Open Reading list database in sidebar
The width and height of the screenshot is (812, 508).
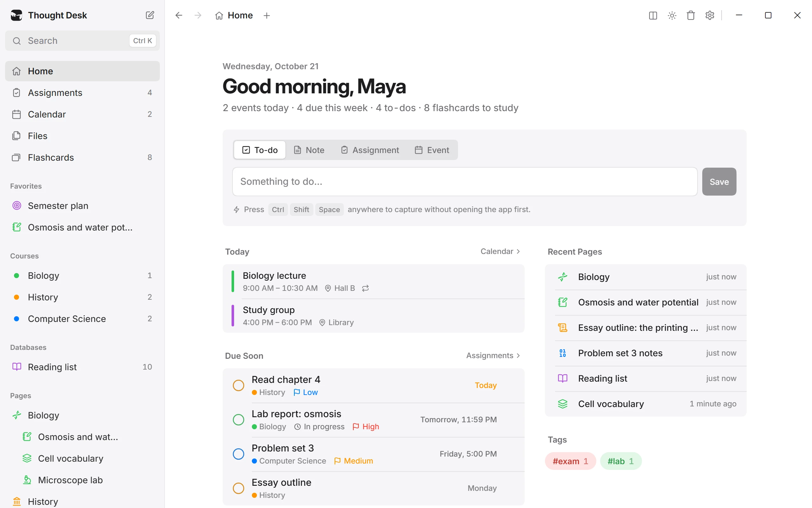(82, 367)
